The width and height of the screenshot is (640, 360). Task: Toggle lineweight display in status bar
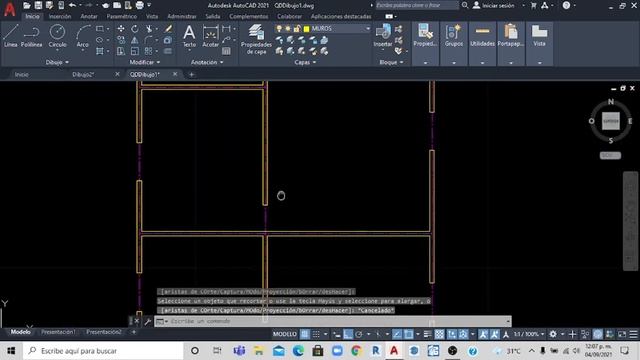(427, 334)
